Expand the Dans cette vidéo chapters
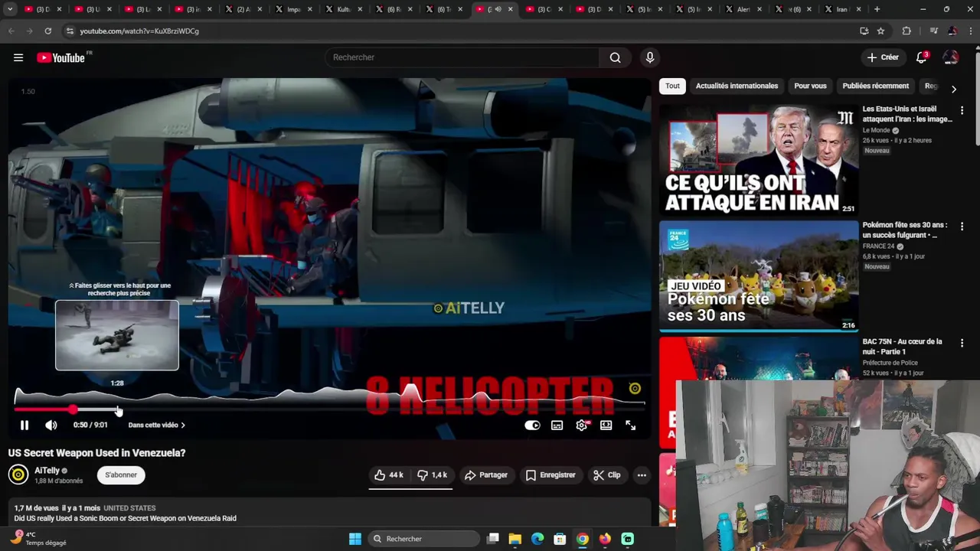Image resolution: width=980 pixels, height=551 pixels. click(x=157, y=425)
